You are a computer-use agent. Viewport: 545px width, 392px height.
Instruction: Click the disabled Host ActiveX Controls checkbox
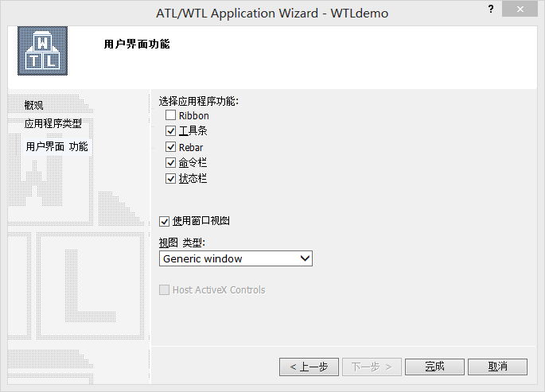[164, 289]
